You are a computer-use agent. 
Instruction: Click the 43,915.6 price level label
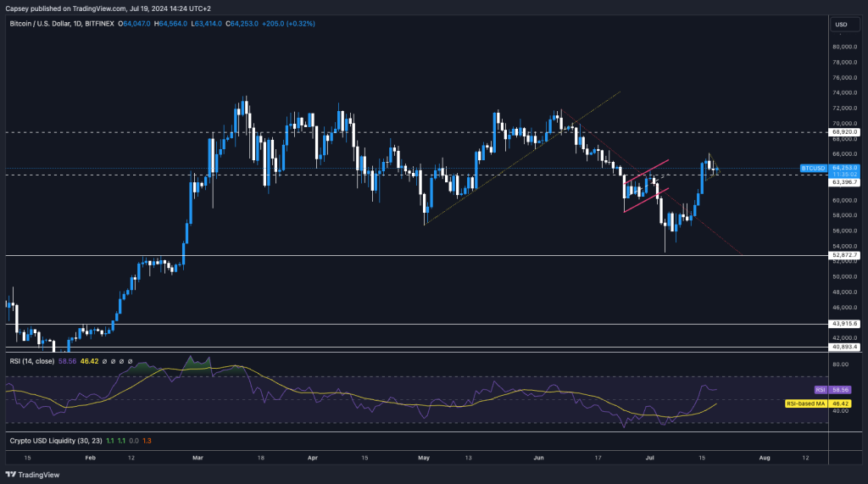846,324
